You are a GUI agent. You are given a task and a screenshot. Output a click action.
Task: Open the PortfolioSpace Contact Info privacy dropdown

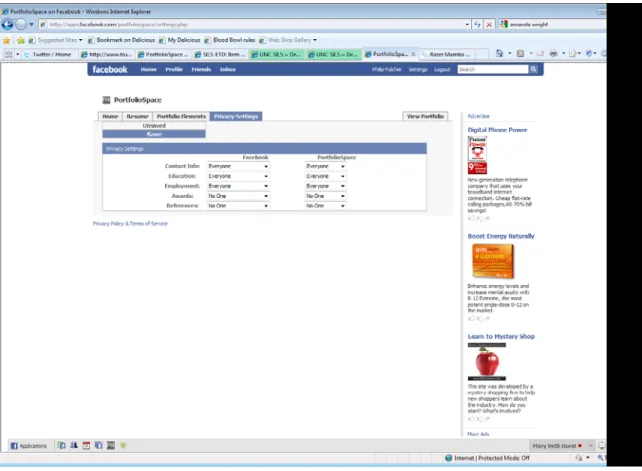point(326,166)
